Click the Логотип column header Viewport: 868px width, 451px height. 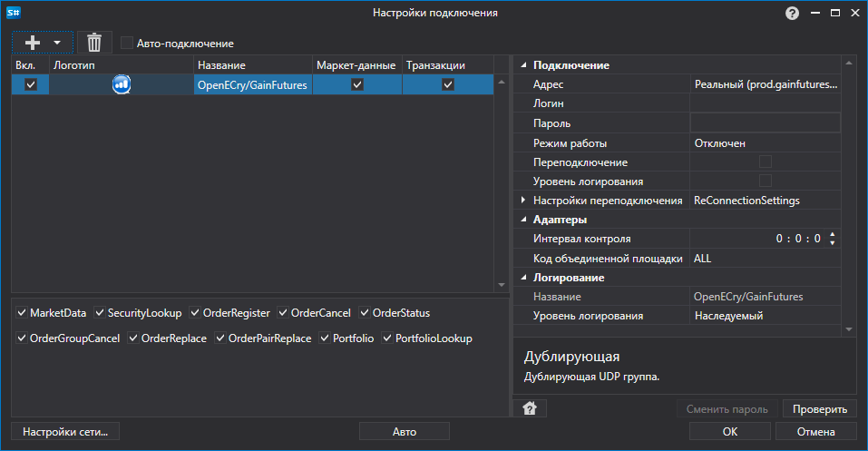(x=122, y=64)
